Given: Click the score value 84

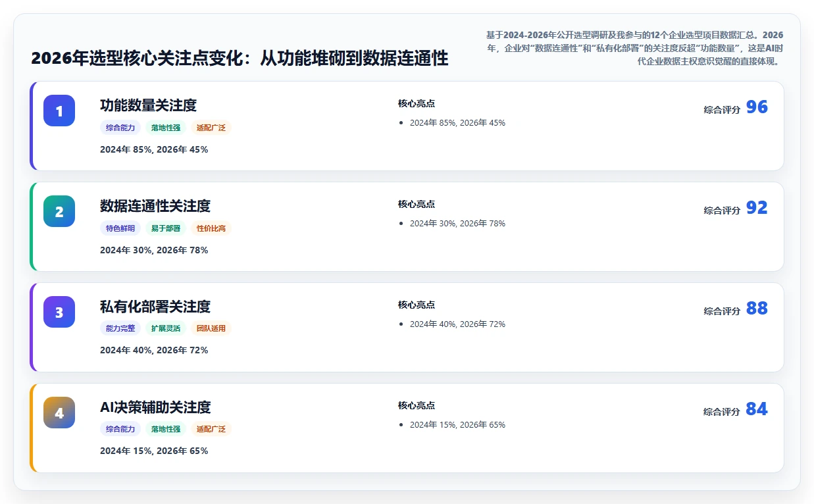Looking at the screenshot, I should point(757,409).
